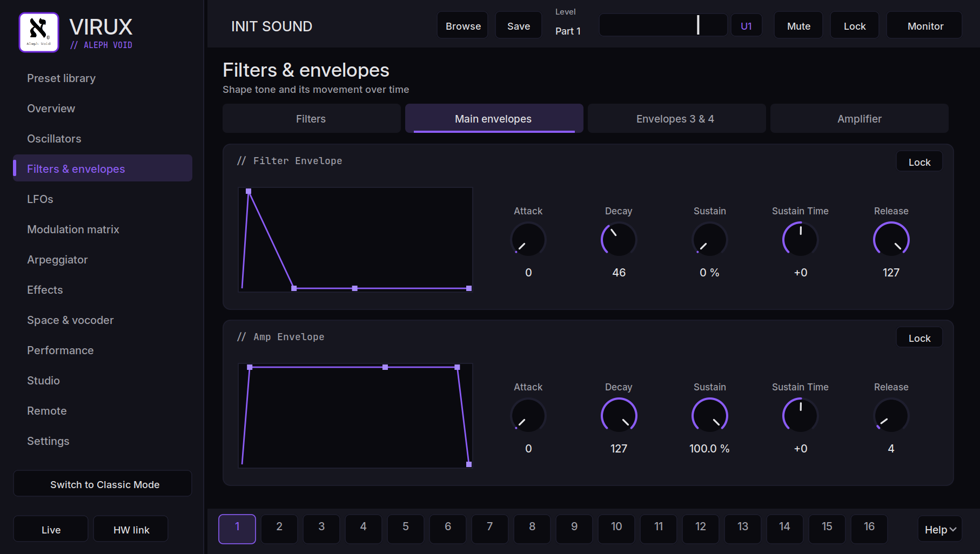The height and width of the screenshot is (554, 980).
Task: Click the Amp Envelope Release knob
Action: point(891,416)
